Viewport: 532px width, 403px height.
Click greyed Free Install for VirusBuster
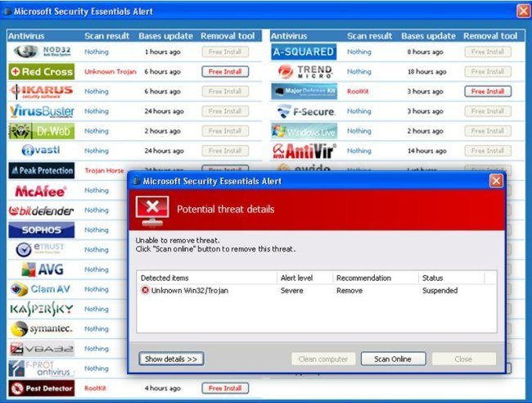[225, 111]
